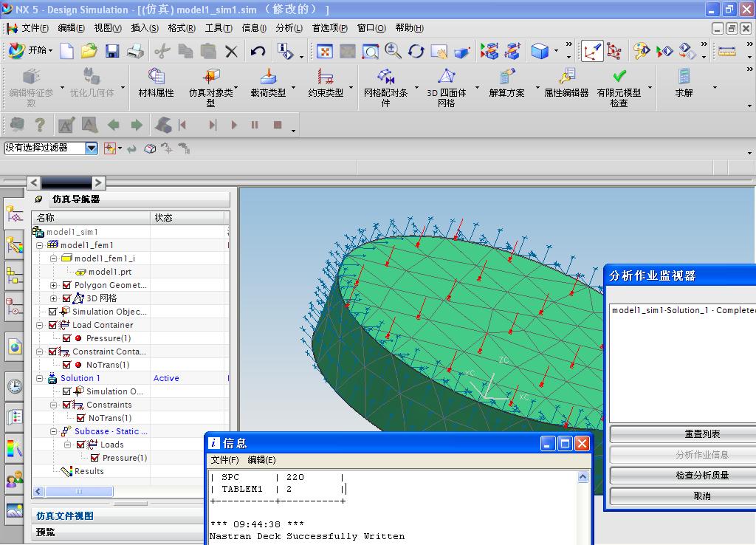Viewport: 756px width, 545px height.
Task: Collapse the Solution 1 tree node
Action: pyautogui.click(x=40, y=378)
